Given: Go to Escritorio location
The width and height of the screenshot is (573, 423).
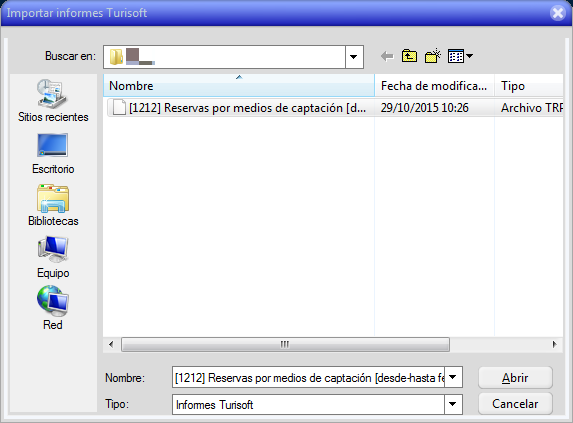Looking at the screenshot, I should point(53,153).
